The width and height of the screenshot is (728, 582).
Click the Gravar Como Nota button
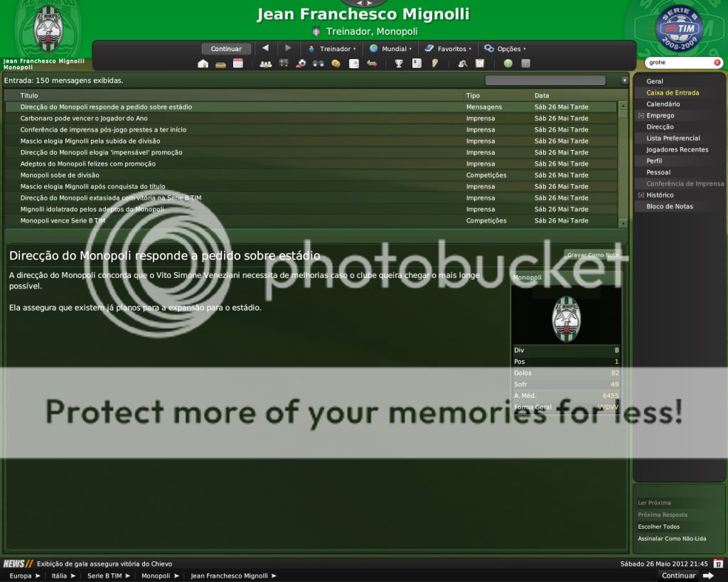point(592,254)
